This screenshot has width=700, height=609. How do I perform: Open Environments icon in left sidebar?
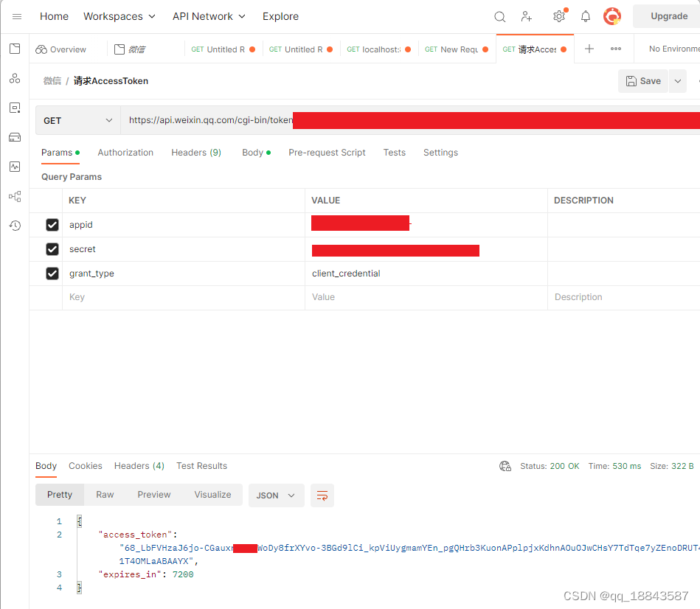coord(15,79)
